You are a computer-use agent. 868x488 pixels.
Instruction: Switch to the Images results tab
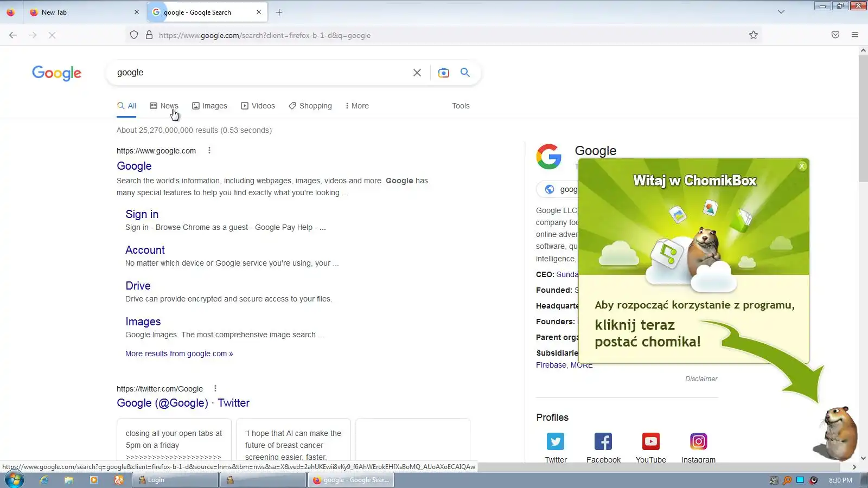click(209, 106)
